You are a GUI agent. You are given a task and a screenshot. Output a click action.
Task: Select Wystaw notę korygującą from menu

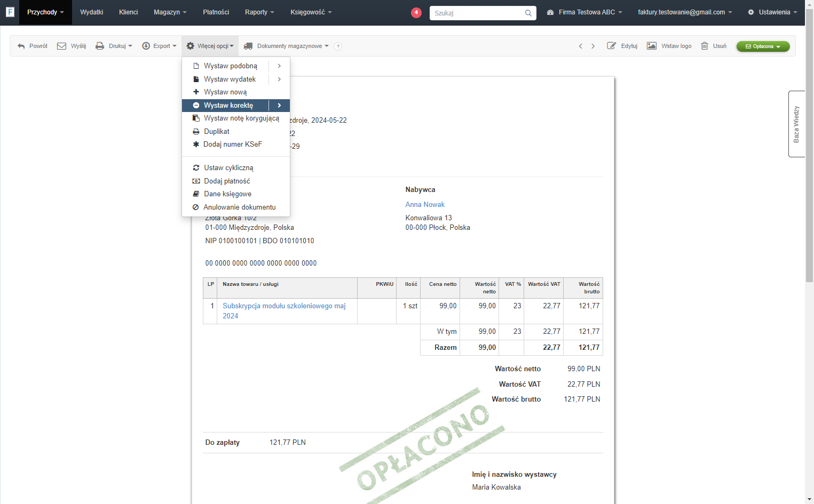tap(236, 118)
